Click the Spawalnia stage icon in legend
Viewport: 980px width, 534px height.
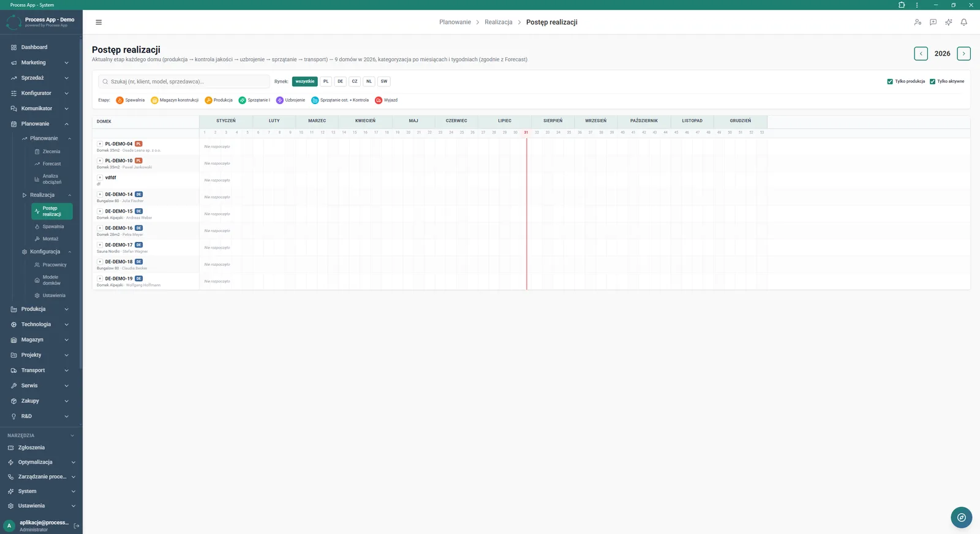tap(120, 100)
